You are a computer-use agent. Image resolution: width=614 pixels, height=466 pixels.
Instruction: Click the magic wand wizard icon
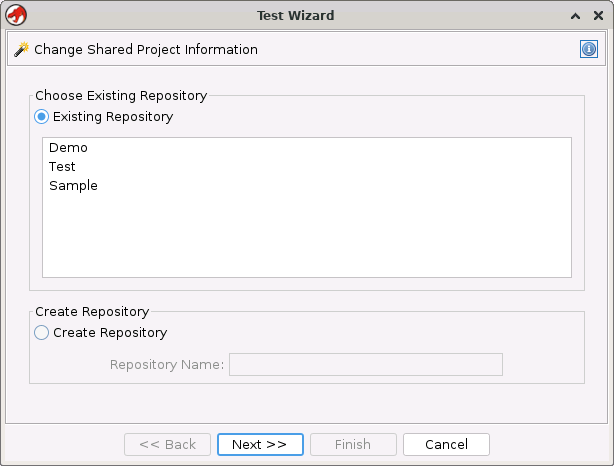[21, 49]
